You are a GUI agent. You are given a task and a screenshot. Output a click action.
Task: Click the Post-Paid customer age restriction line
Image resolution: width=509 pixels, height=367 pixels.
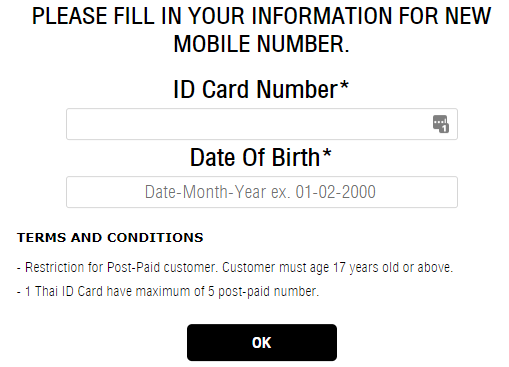point(235,268)
